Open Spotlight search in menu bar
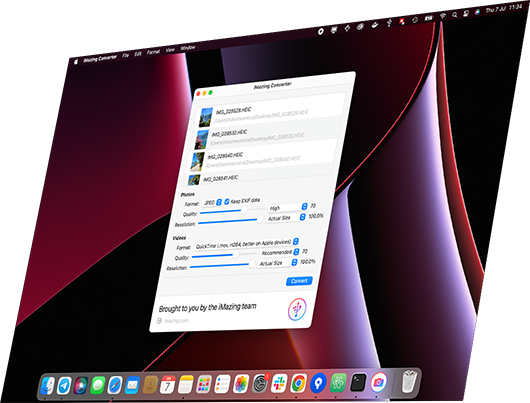Image resolution: width=530 pixels, height=403 pixels. pyautogui.click(x=455, y=14)
